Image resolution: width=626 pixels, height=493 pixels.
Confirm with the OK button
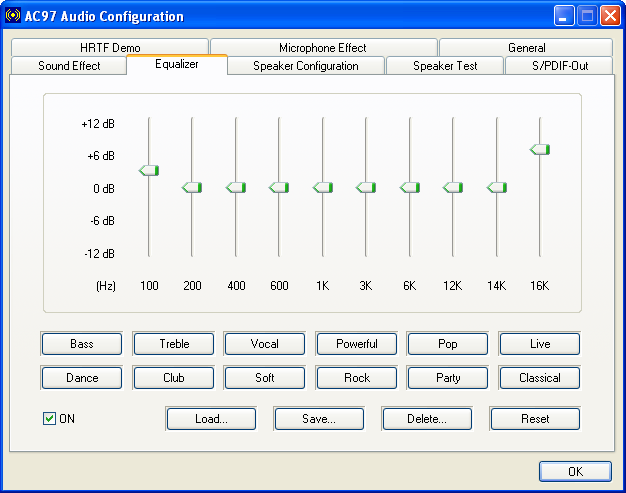click(x=575, y=471)
